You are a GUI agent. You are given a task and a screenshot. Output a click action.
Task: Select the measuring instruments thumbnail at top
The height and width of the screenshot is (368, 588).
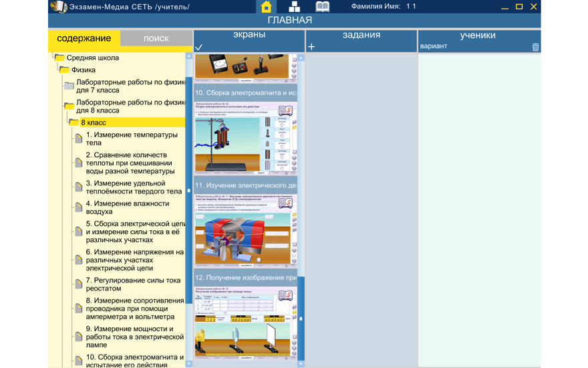click(x=246, y=68)
